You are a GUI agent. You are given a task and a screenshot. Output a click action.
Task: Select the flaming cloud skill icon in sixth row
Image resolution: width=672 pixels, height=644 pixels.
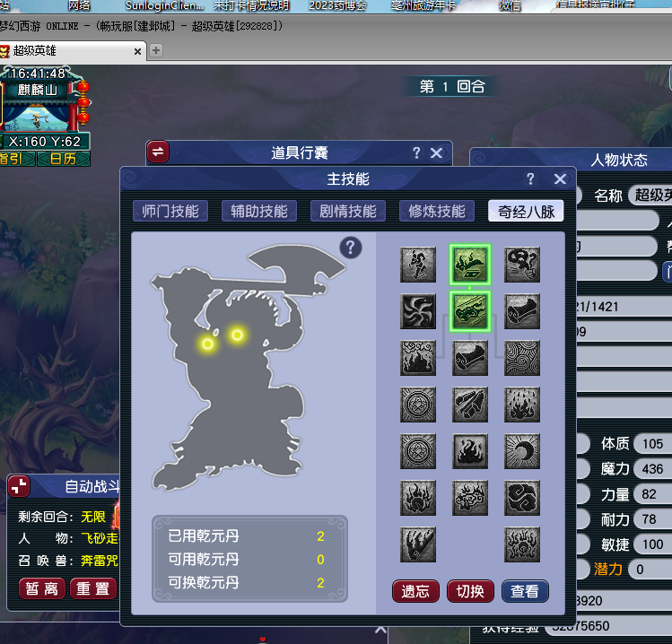point(470,498)
